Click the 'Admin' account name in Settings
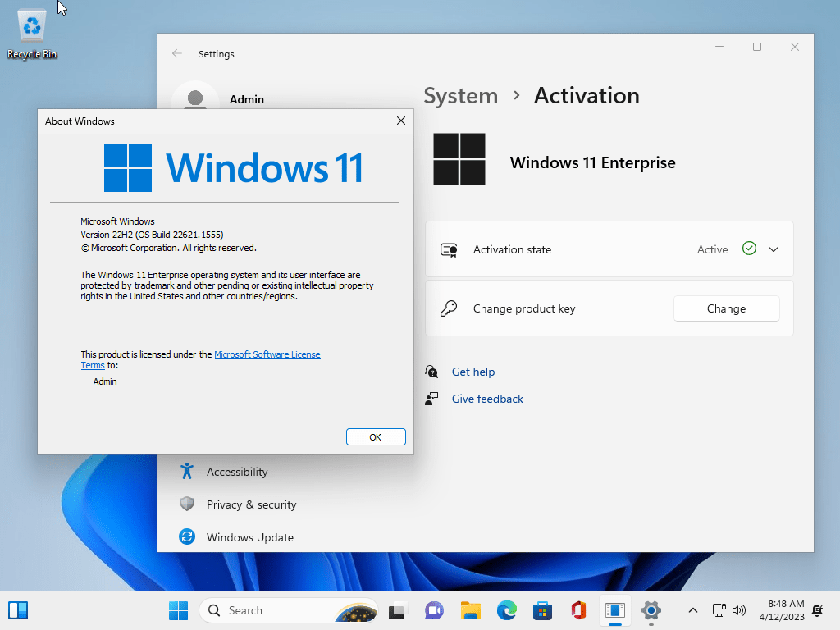Viewport: 840px width, 630px height. (246, 99)
